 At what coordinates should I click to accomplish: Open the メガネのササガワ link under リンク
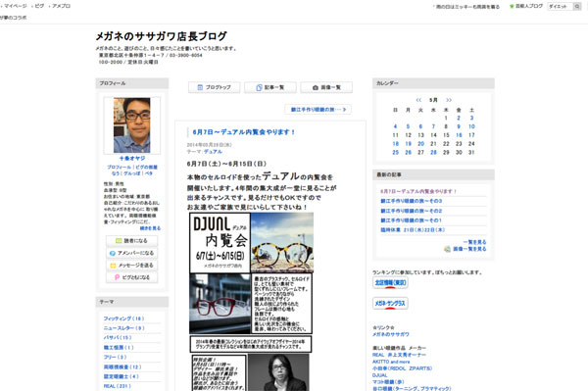pyautogui.click(x=390, y=334)
